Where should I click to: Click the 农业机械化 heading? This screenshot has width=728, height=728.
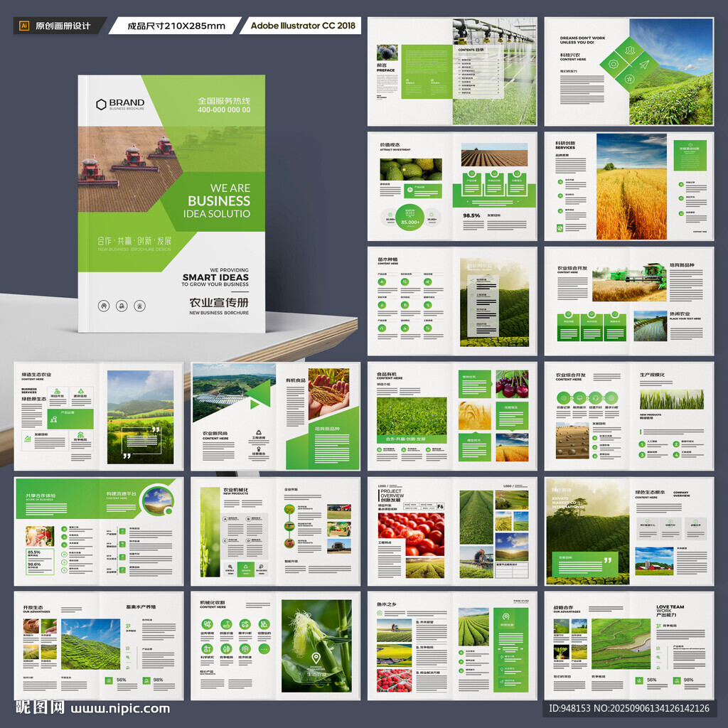[235, 490]
